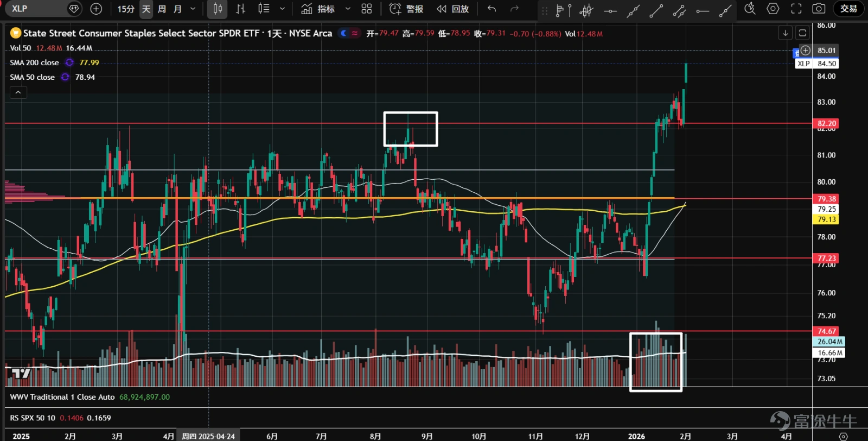Expand the chart type dropdown arrow
The image size is (868, 441).
282,9
